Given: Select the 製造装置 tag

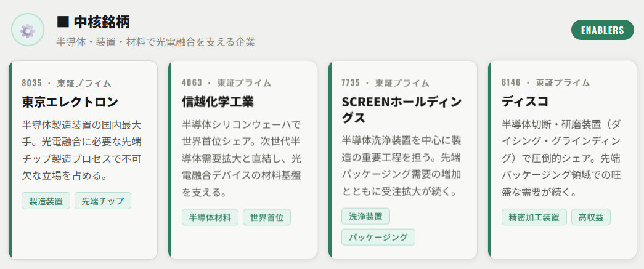Looking at the screenshot, I should 46,201.
